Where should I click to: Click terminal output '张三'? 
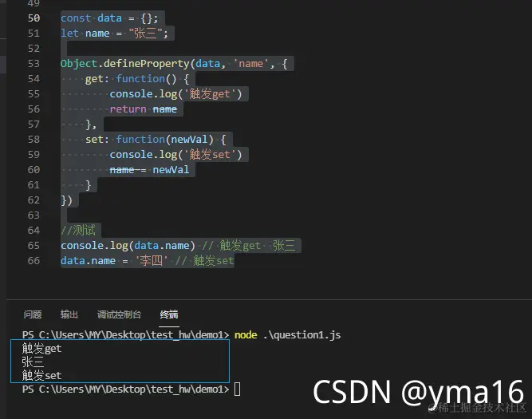(33, 362)
